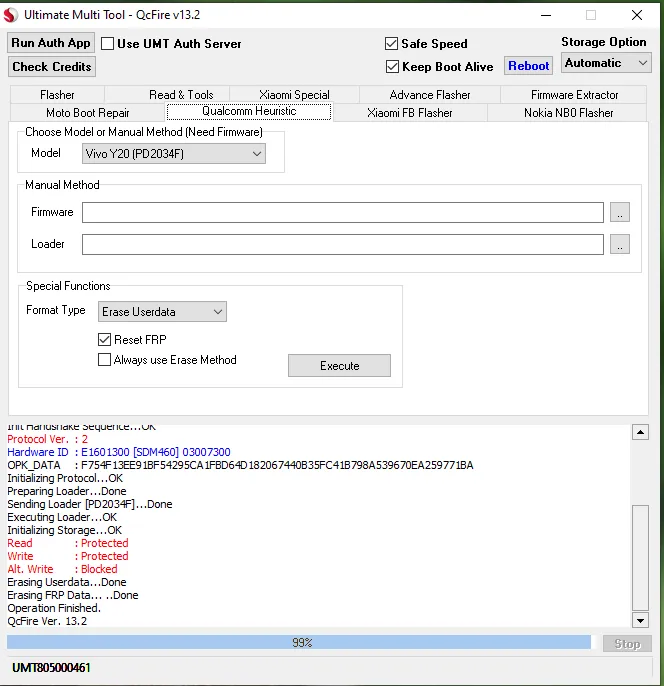Click the 99% progress bar
Screen dimensions: 664x686
tap(300, 643)
